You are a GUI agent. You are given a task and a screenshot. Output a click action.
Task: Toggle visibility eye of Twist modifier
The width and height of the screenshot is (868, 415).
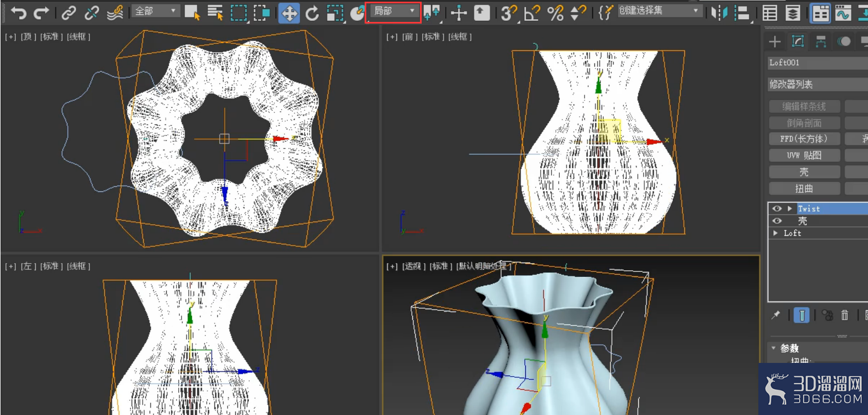777,208
